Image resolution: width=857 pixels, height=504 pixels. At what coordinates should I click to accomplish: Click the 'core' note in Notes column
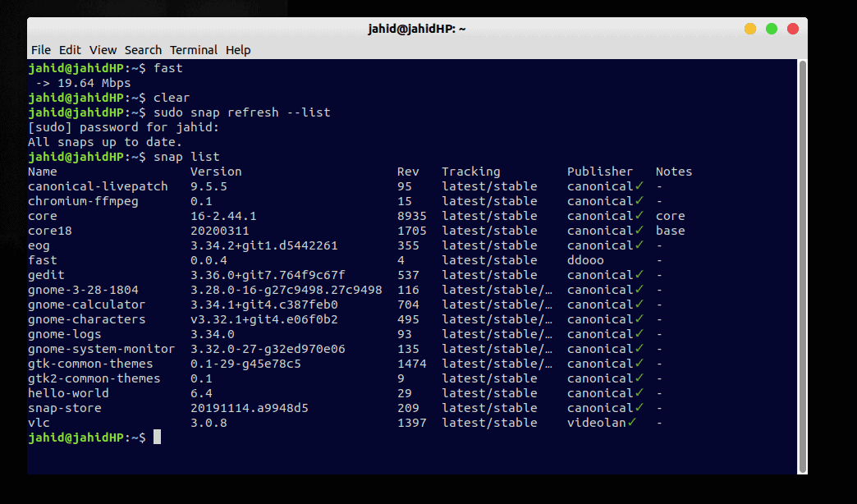[x=671, y=216]
